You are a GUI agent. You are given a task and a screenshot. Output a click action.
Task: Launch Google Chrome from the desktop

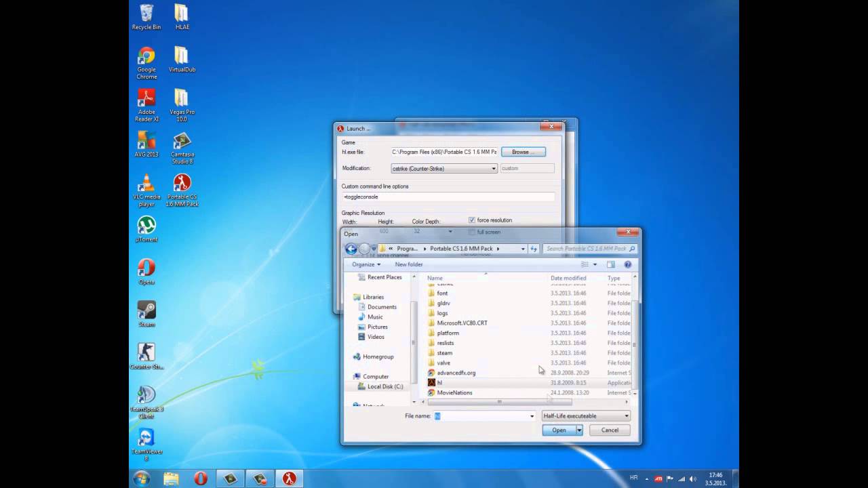point(146,63)
